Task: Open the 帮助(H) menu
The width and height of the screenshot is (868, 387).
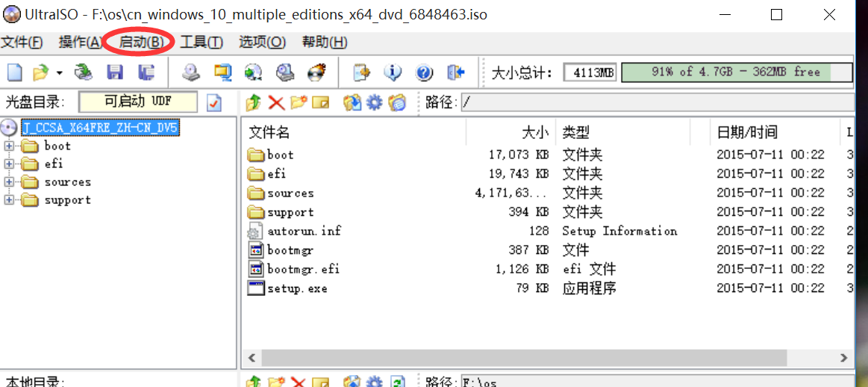Action: coord(325,42)
